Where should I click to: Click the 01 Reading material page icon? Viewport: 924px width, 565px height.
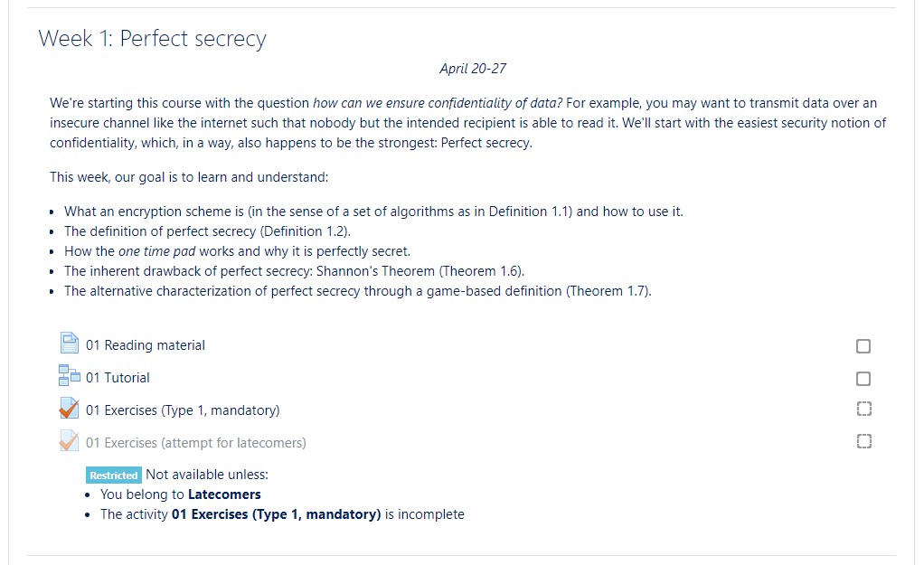coord(70,344)
